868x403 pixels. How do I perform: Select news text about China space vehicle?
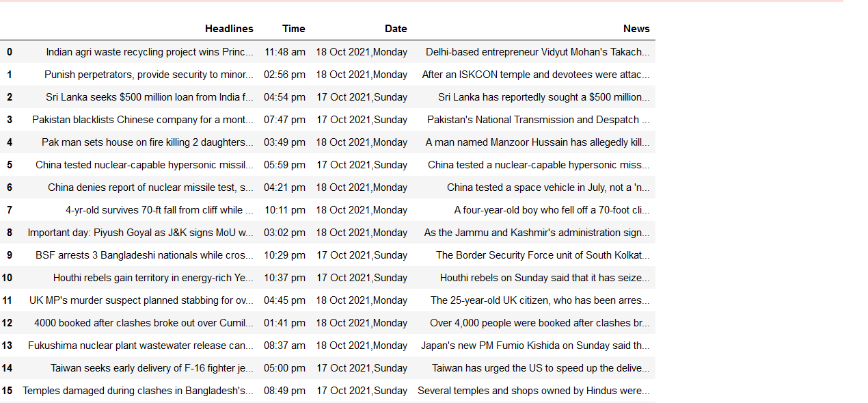(548, 187)
